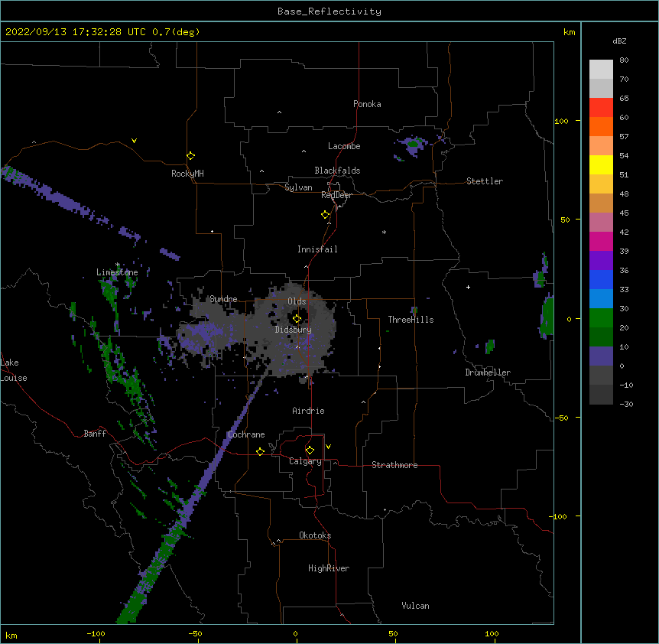Image resolution: width=659 pixels, height=644 pixels.
Task: Click the dBZ legend heading
Action: pos(619,41)
